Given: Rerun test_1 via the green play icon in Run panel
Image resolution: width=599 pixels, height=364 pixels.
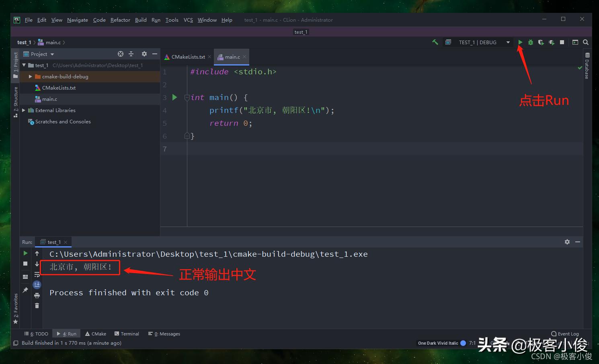Looking at the screenshot, I should [x=25, y=253].
